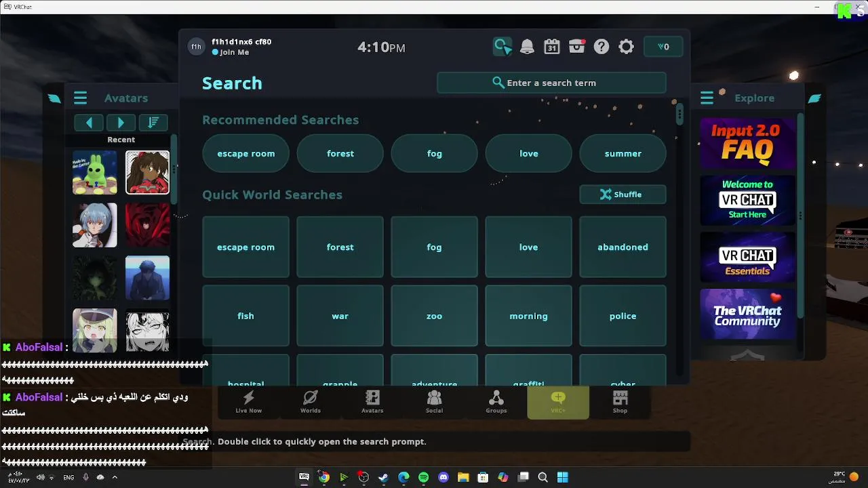Open the help question mark icon
868x488 pixels.
[x=601, y=47]
